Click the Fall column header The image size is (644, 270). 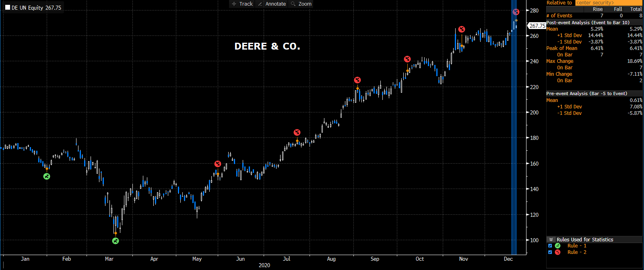click(618, 9)
